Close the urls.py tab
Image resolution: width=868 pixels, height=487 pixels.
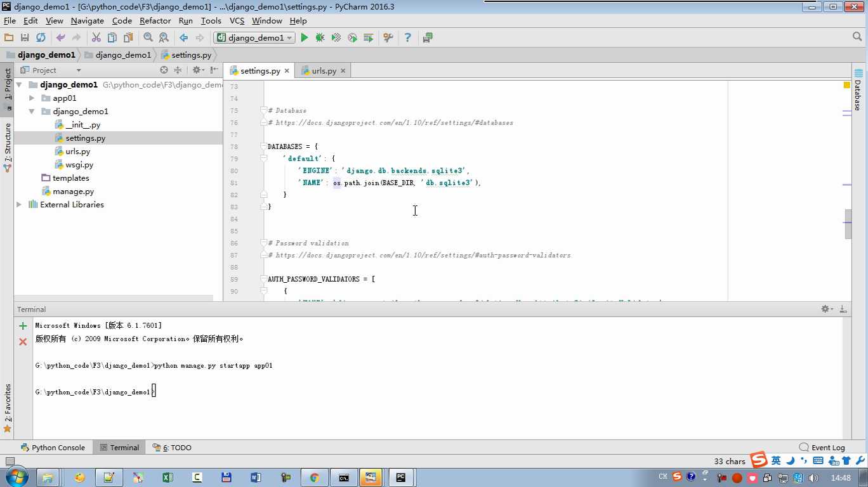[343, 71]
